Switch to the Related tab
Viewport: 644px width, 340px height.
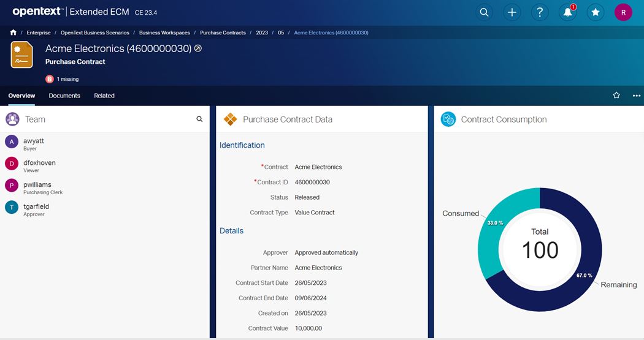[x=104, y=96]
